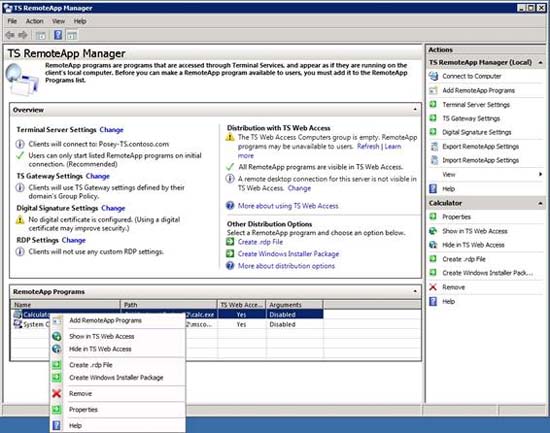Click the show/hide action pane toolbar icon

tap(72, 35)
